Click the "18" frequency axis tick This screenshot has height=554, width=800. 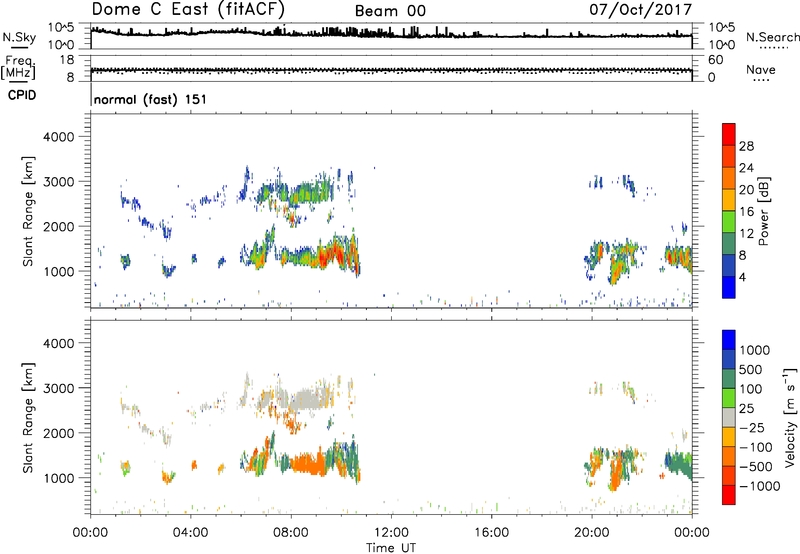click(x=67, y=60)
